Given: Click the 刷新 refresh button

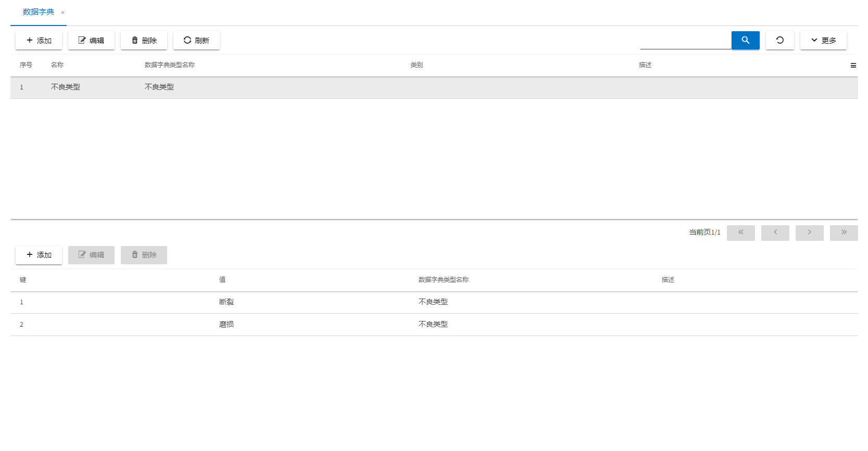Looking at the screenshot, I should (x=196, y=40).
